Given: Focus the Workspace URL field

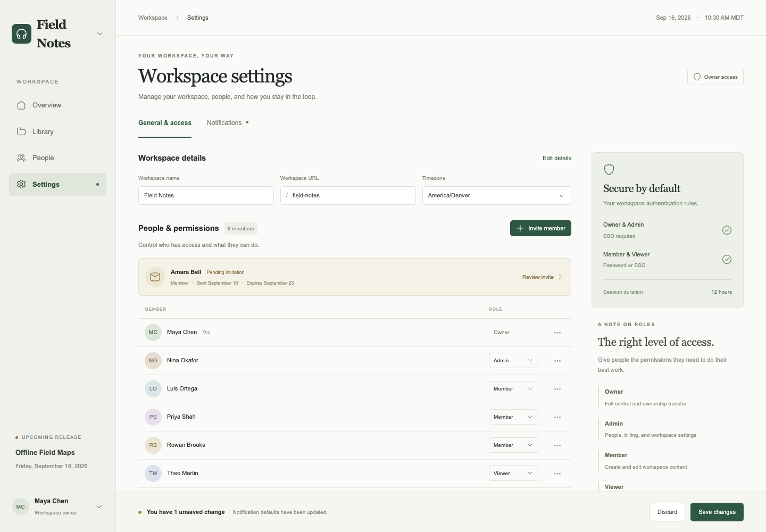Looking at the screenshot, I should point(348,195).
